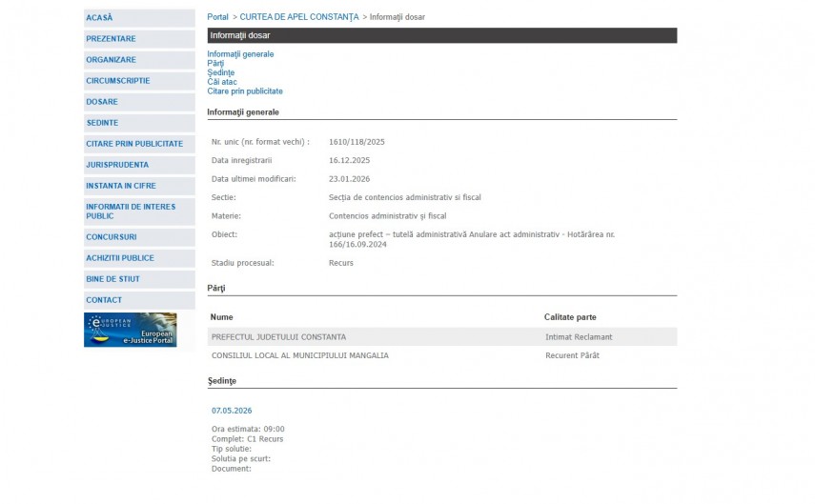
Task: Go to PREZENTARE in the sidebar
Action: click(x=111, y=39)
